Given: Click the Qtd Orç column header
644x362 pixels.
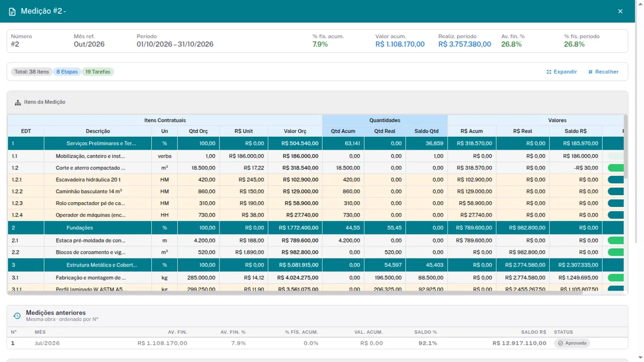Looking at the screenshot, I should pyautogui.click(x=198, y=131).
